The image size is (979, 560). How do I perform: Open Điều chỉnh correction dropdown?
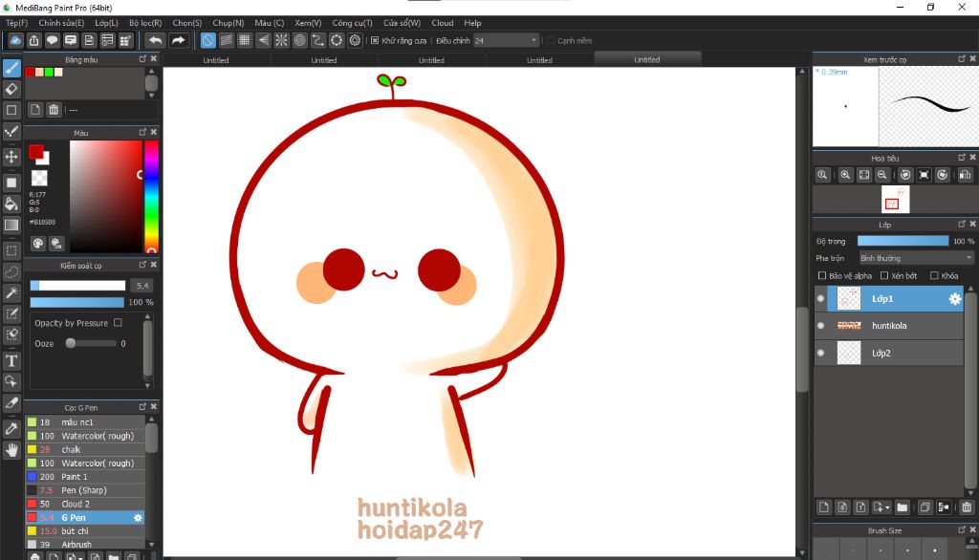tap(506, 40)
